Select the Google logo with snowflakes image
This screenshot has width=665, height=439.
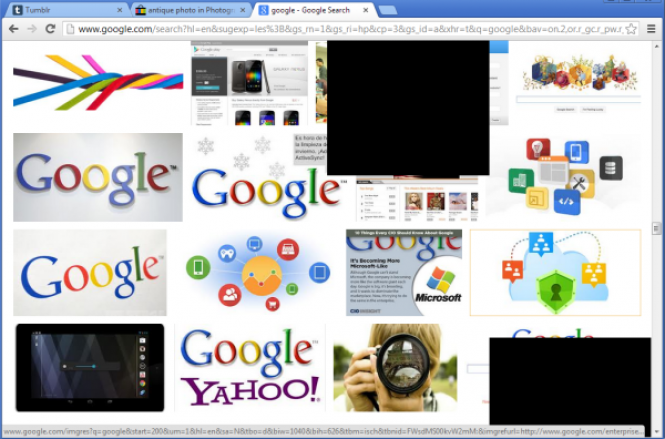click(266, 178)
